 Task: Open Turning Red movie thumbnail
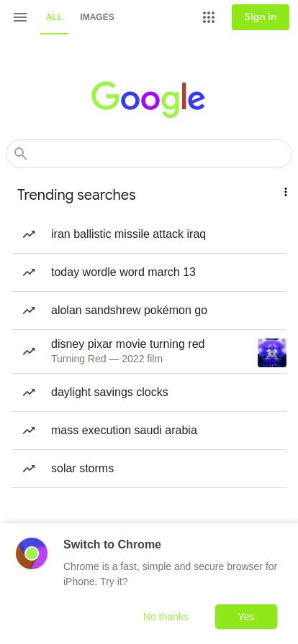[x=272, y=353]
